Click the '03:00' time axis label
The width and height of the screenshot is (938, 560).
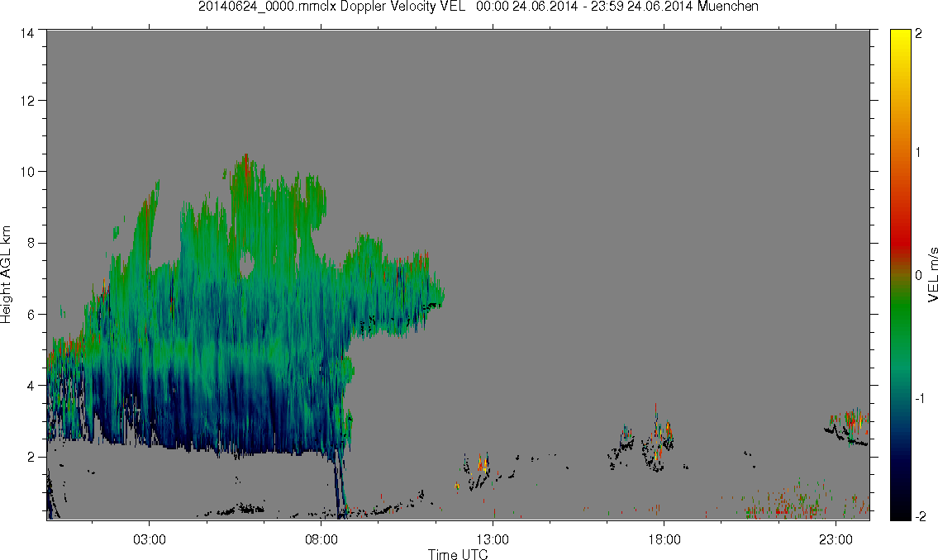pyautogui.click(x=149, y=540)
